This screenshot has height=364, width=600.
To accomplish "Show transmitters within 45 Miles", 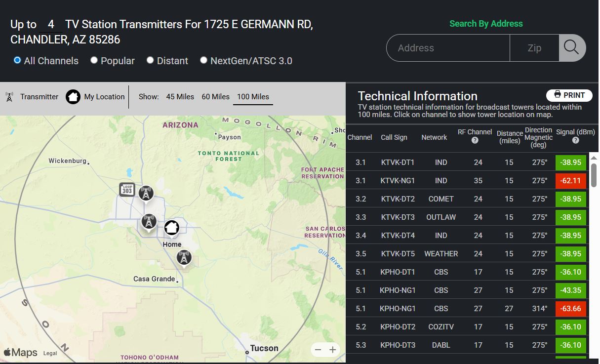I will coord(180,97).
